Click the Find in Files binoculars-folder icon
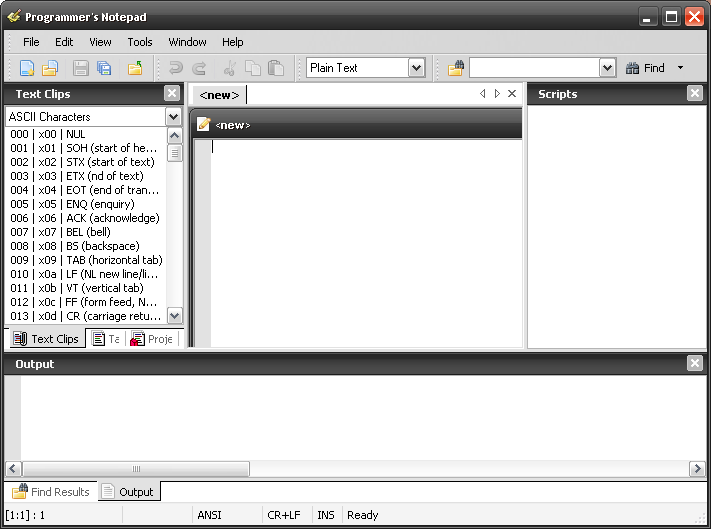 coord(456,68)
